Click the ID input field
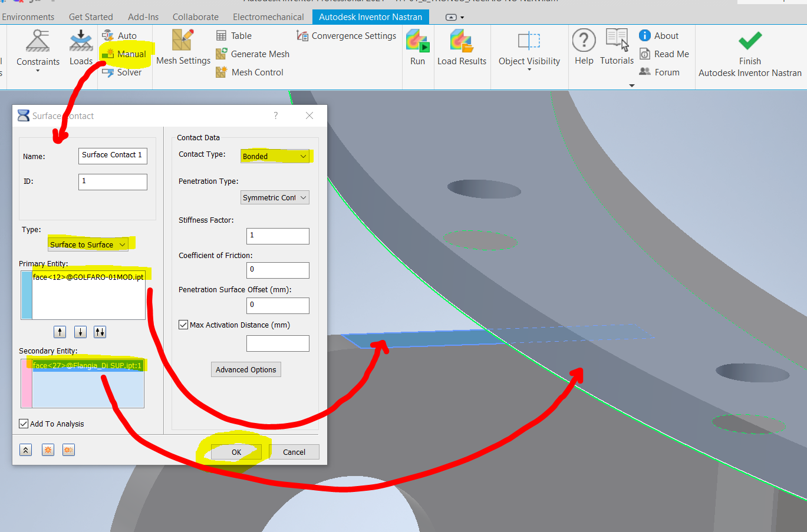 point(113,182)
